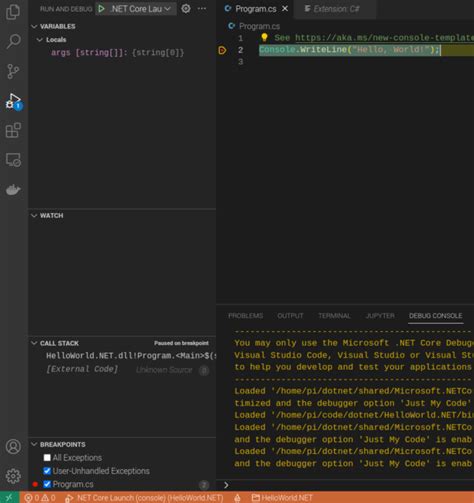This screenshot has height=503, width=474.
Task: Click the HelloWorld.NET folder in status bar
Action: coord(282,498)
